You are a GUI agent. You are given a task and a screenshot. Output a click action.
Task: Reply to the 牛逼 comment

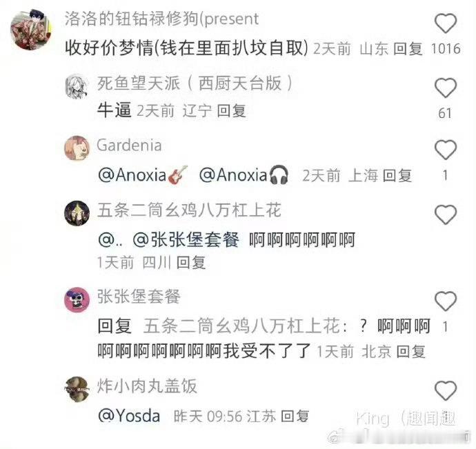click(231, 111)
